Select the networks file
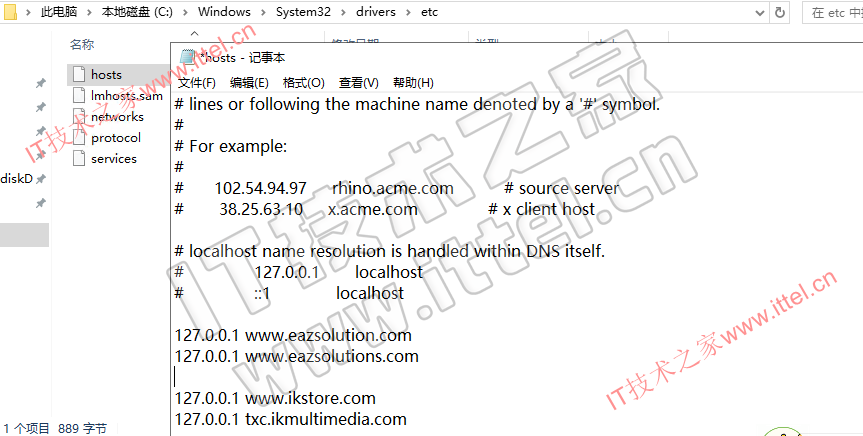Screen dimensions: 863x436 117,117
